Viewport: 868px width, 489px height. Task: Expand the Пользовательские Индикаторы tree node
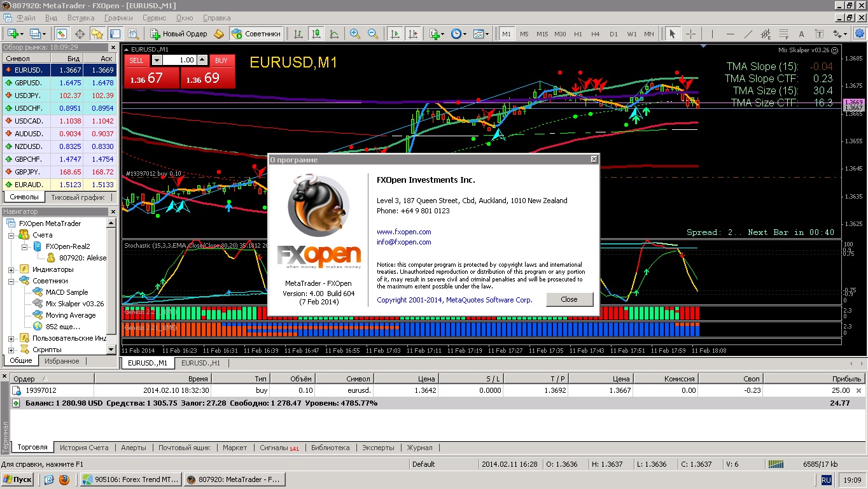tap(11, 338)
